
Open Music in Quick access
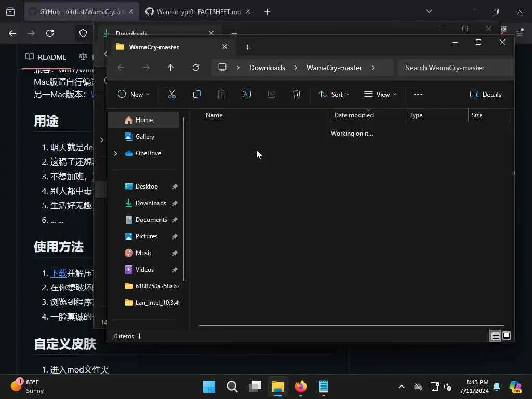coord(144,253)
